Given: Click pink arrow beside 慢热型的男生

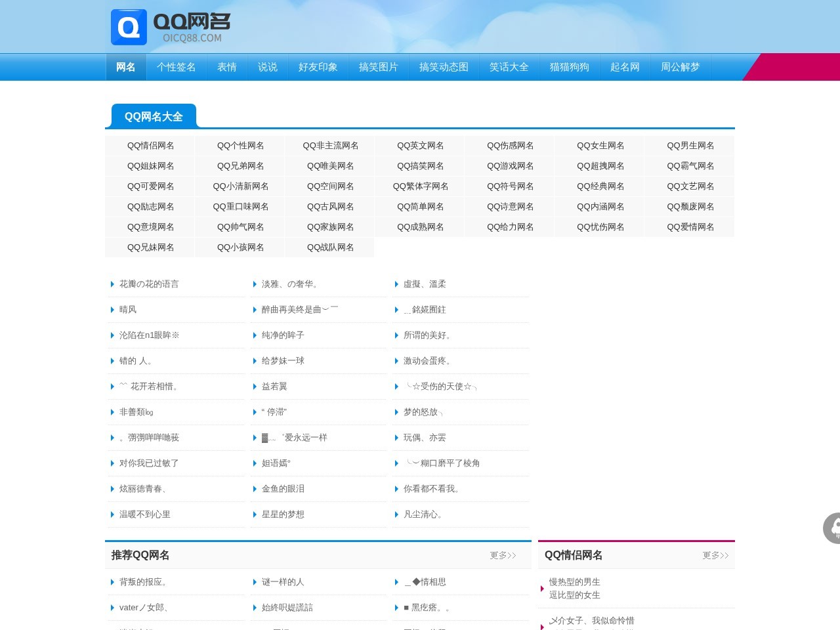Looking at the screenshot, I should click(542, 589).
